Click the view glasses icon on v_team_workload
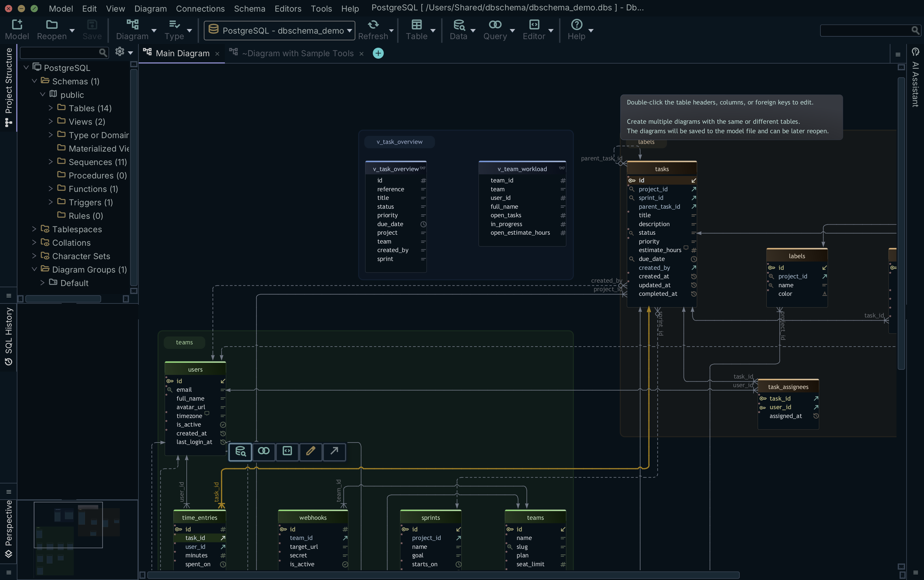 562,168
